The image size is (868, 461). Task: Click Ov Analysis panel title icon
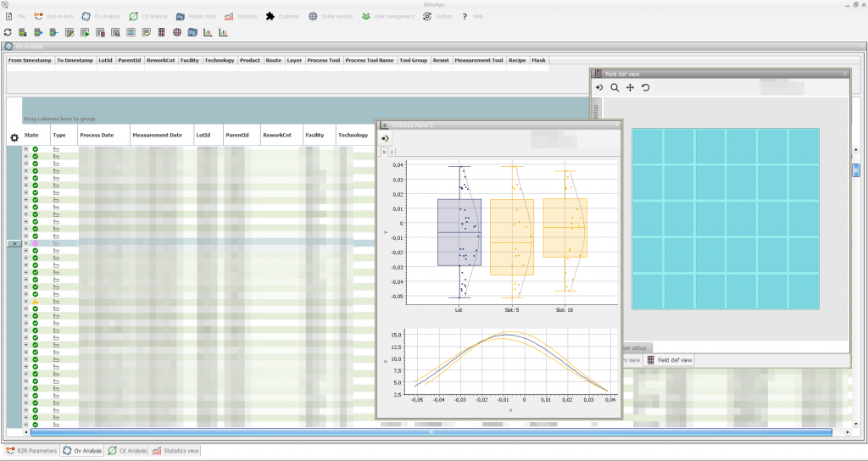coord(9,47)
